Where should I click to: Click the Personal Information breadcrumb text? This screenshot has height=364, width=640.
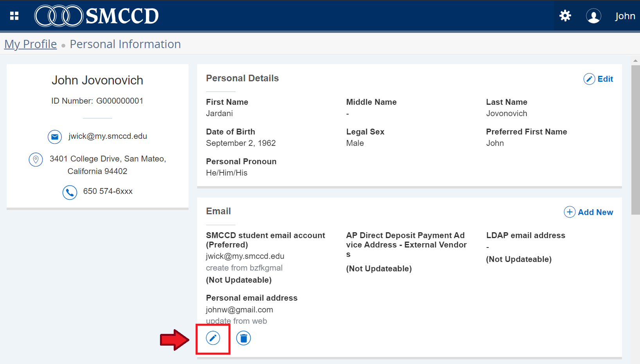click(125, 44)
